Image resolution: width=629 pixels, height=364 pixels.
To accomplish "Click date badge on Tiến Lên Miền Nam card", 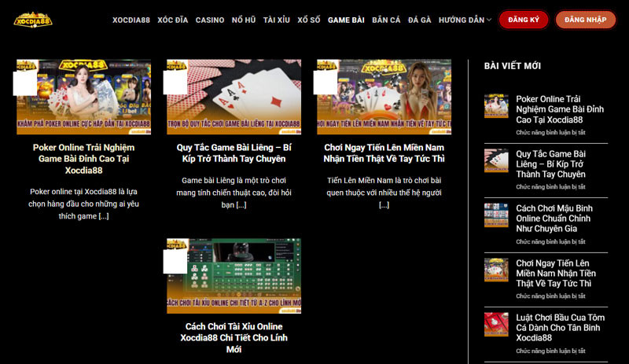I will [326, 83].
